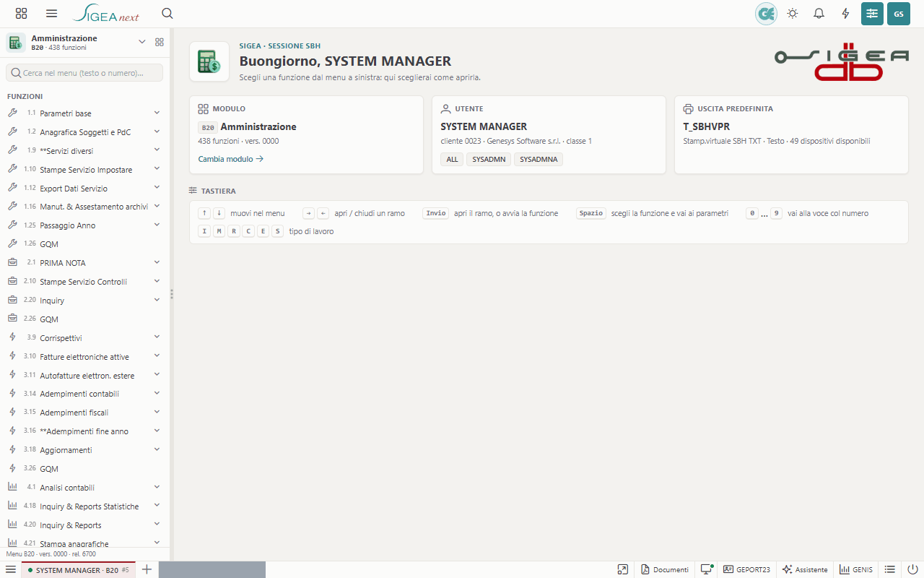Open the Assistente in the status bar
924x578 pixels.
805,570
